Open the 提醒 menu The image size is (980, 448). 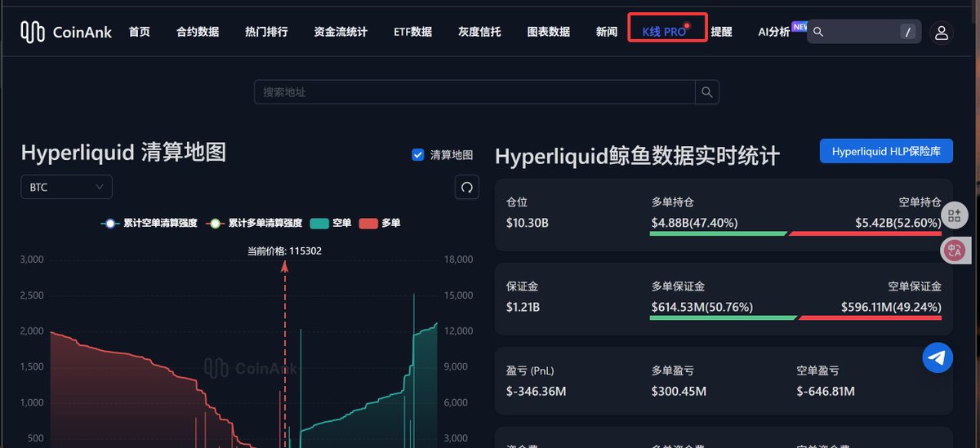(722, 32)
